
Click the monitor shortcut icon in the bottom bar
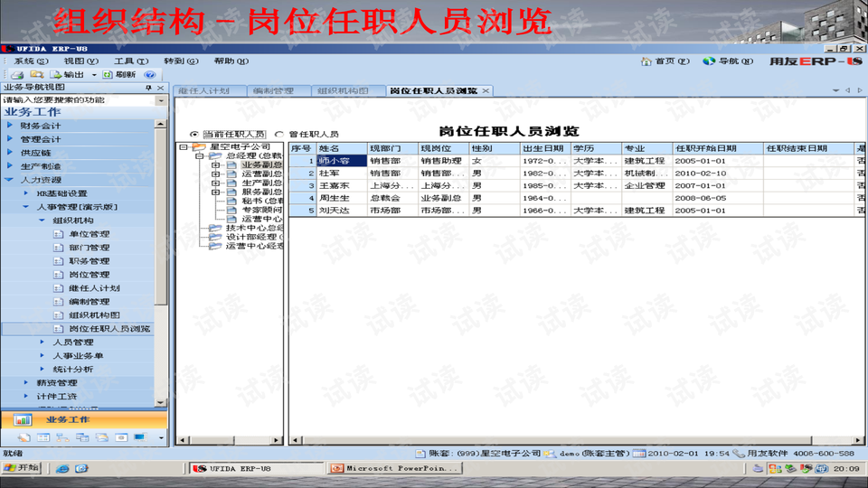coord(140,437)
